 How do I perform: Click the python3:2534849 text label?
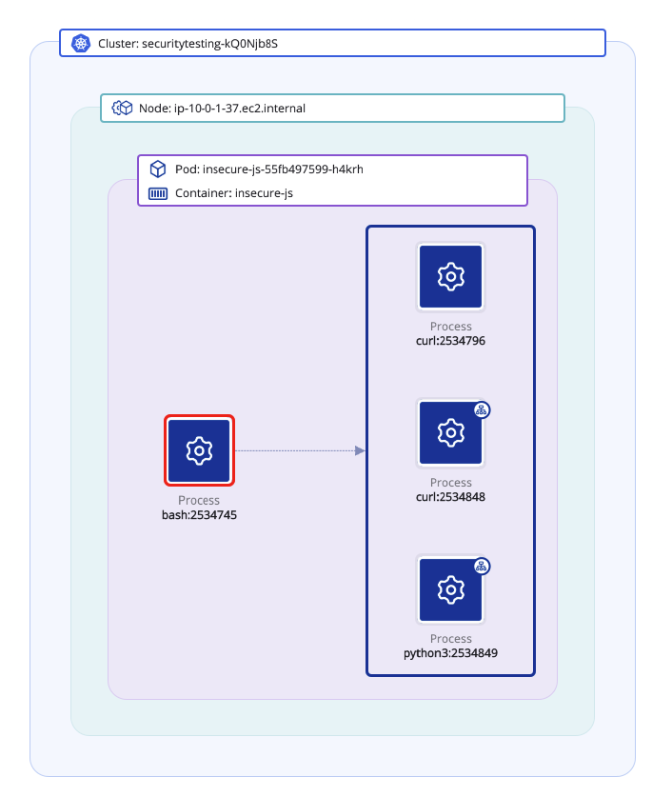coord(451,653)
